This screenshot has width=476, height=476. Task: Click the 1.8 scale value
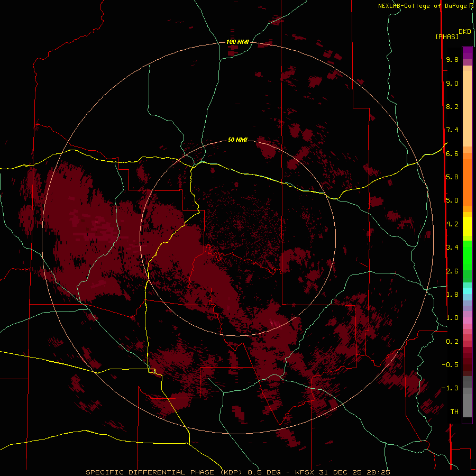pos(452,295)
